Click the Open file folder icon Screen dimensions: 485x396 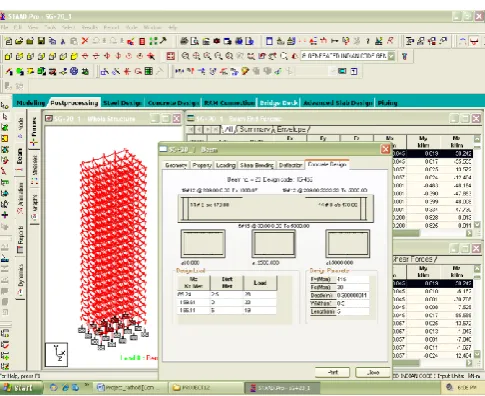[x=19, y=41]
